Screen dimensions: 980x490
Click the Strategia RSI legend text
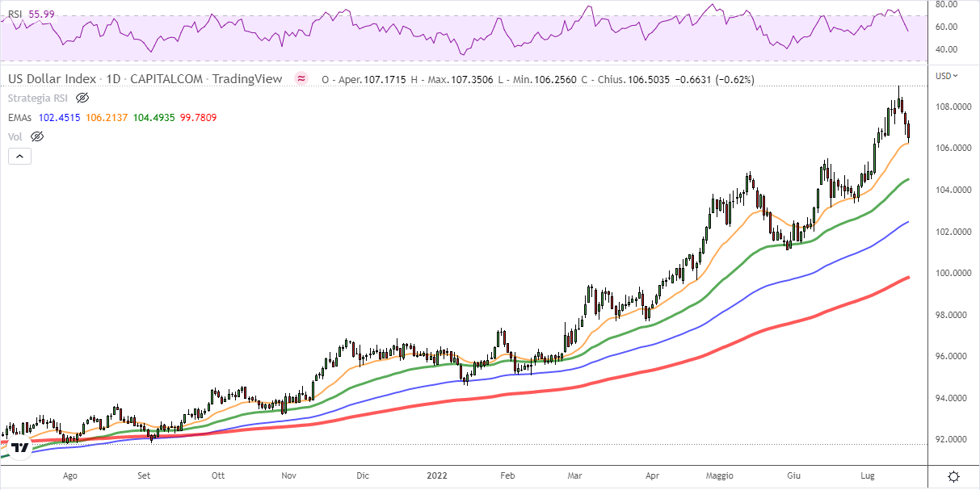click(x=38, y=98)
